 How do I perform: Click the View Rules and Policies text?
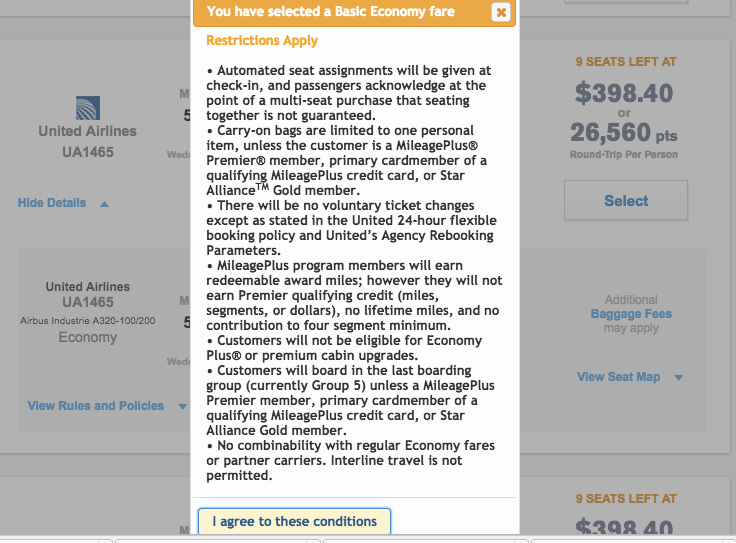[x=96, y=406]
